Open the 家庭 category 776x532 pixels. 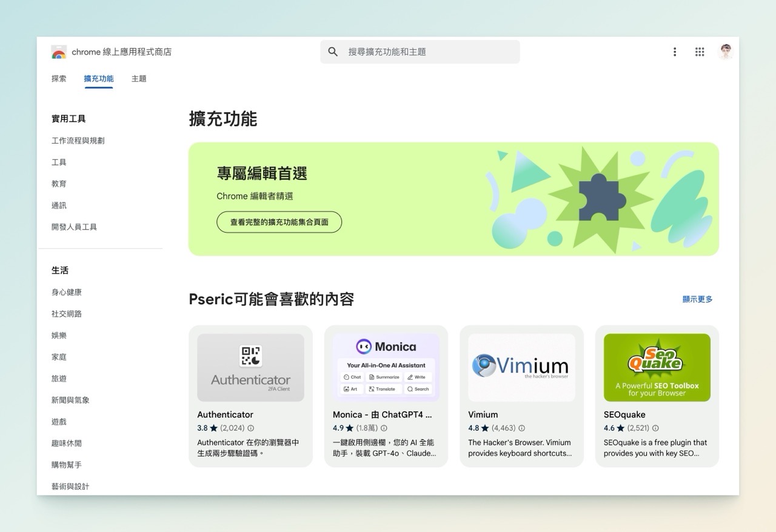pos(59,357)
